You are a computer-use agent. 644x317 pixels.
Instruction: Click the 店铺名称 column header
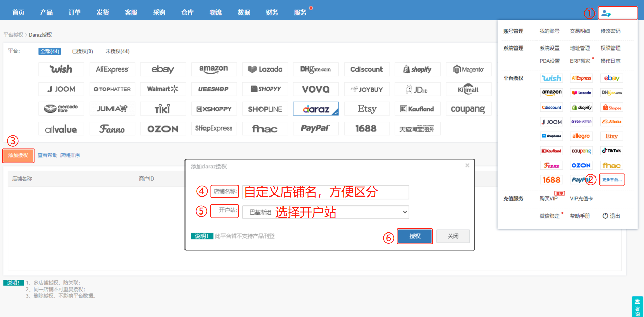[22, 179]
